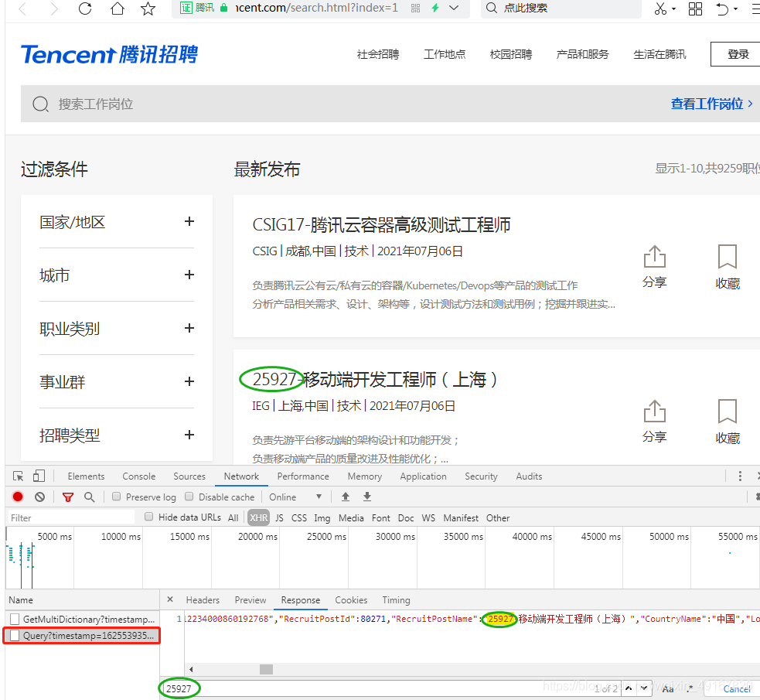Click the browser forward arrow
This screenshot has width=760, height=700.
(54, 9)
